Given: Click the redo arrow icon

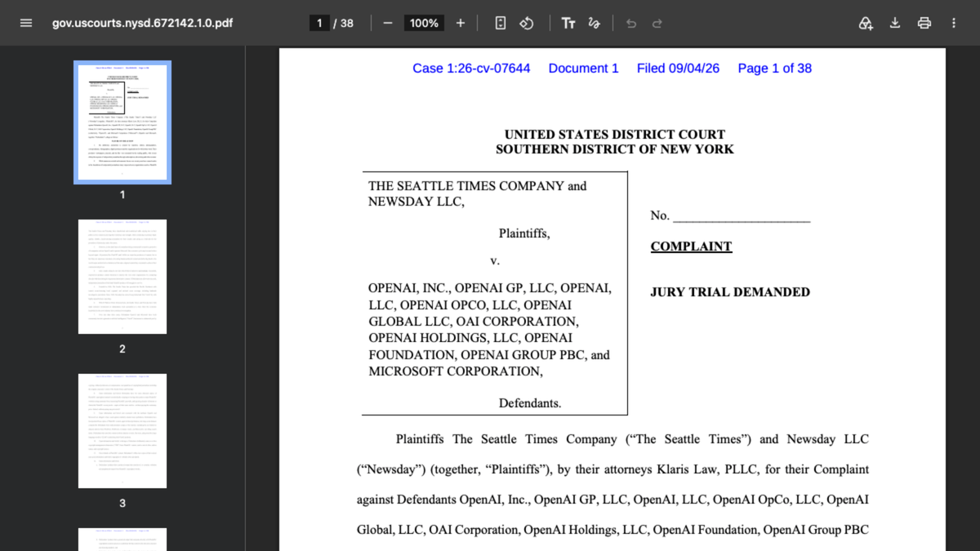Looking at the screenshot, I should [x=657, y=23].
